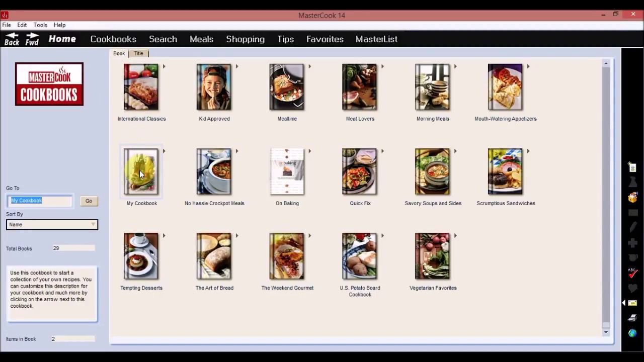
Task: Open the Shopping section
Action: click(246, 39)
